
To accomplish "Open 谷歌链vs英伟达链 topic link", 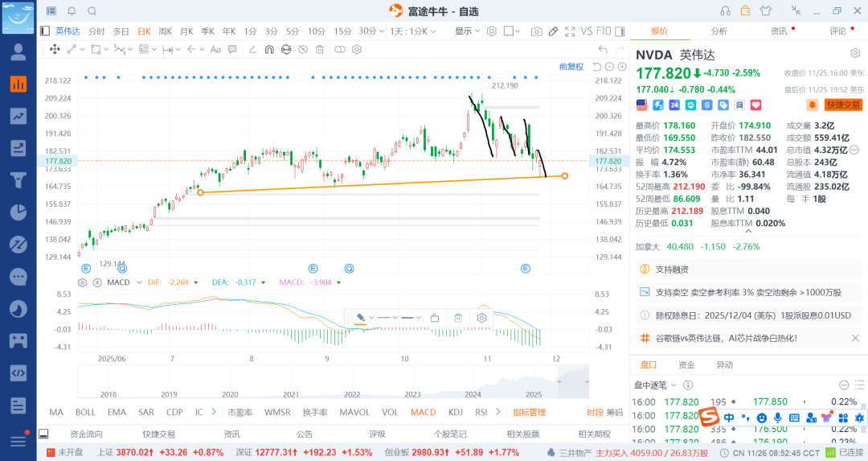I will tap(727, 338).
